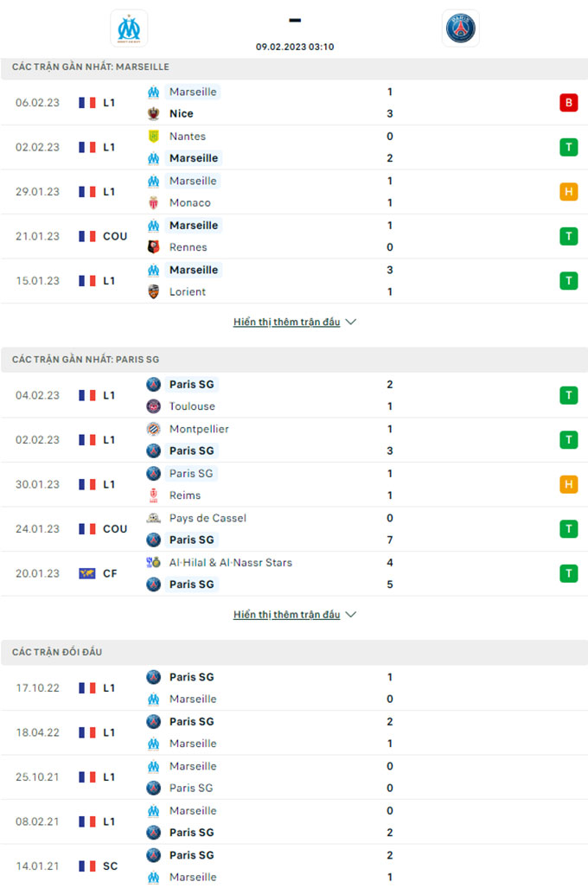Open 'Hiển thị thêm trận đấu' link under Paris SG

tap(286, 615)
